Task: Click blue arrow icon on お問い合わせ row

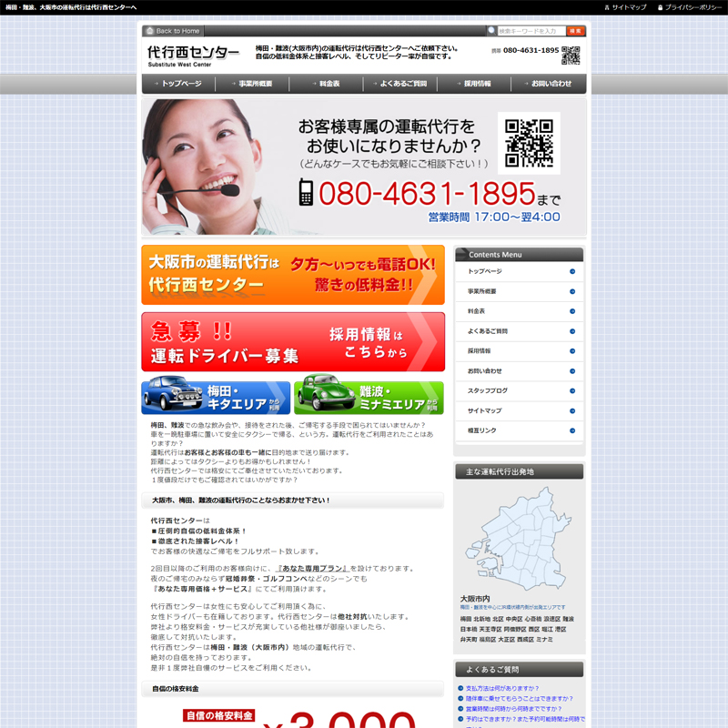Action: [x=572, y=371]
